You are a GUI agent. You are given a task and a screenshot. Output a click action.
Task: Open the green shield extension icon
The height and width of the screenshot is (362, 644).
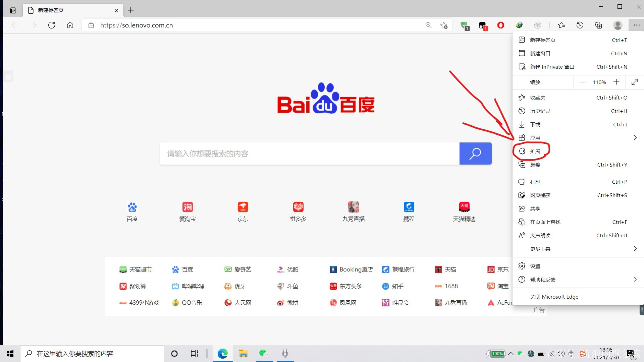465,25
